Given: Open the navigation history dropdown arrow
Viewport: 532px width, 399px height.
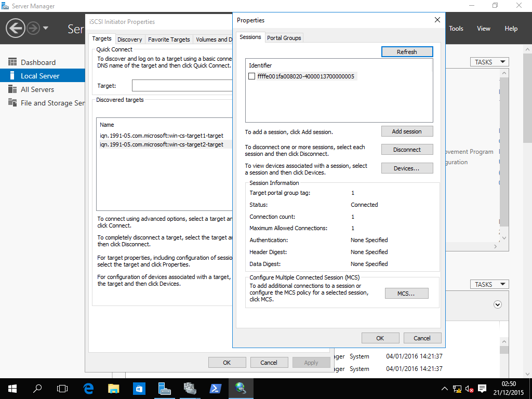Looking at the screenshot, I should pyautogui.click(x=46, y=28).
